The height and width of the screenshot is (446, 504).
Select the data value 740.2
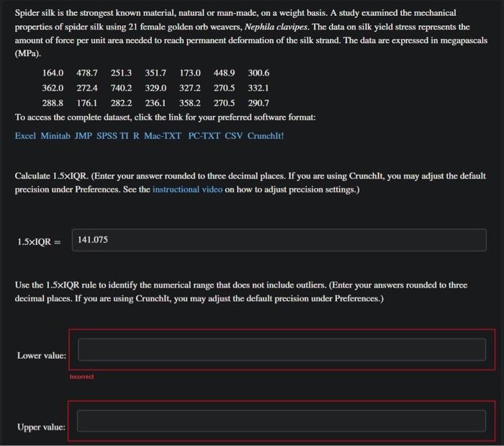click(x=121, y=88)
